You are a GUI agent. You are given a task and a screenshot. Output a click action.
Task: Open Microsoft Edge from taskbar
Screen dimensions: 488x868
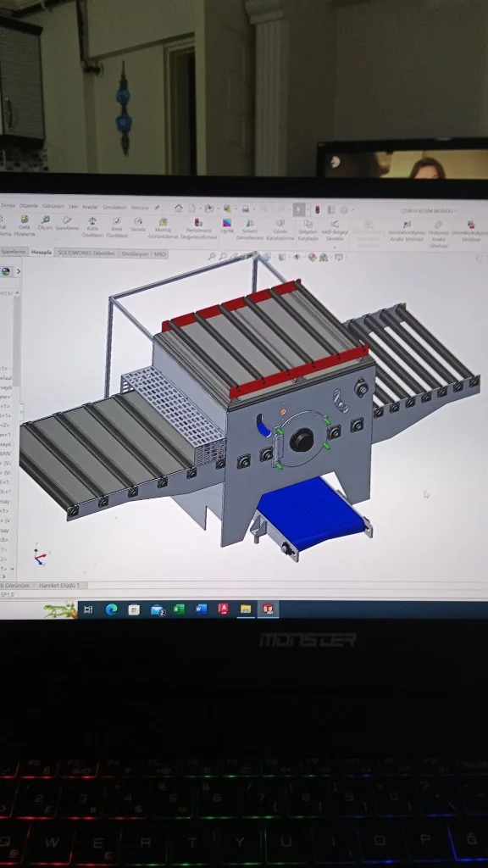111,609
